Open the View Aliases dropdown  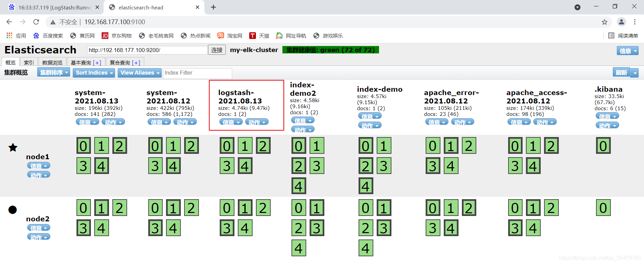140,73
